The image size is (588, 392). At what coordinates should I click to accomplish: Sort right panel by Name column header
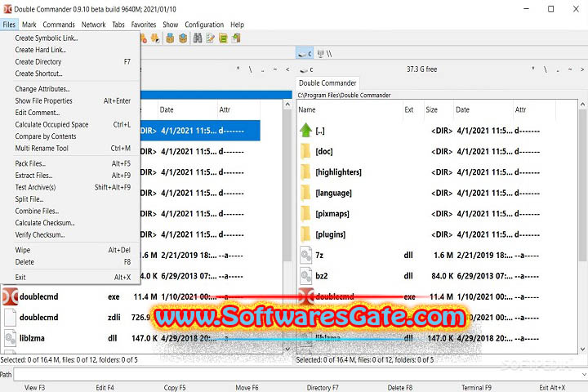click(x=350, y=110)
